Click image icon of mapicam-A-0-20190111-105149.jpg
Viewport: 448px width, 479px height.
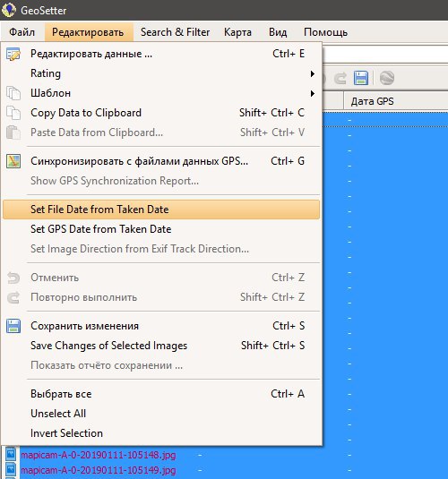tap(11, 469)
